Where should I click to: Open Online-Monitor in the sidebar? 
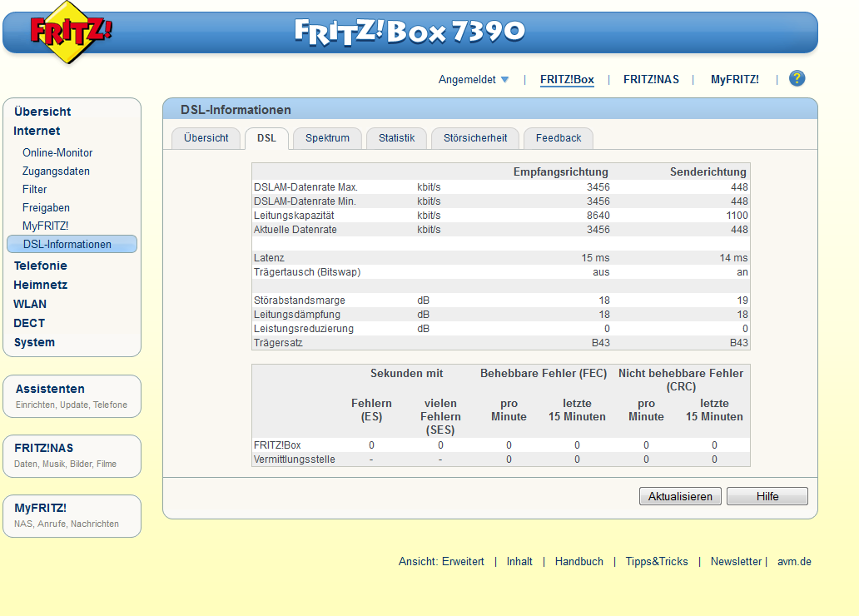[x=57, y=153]
